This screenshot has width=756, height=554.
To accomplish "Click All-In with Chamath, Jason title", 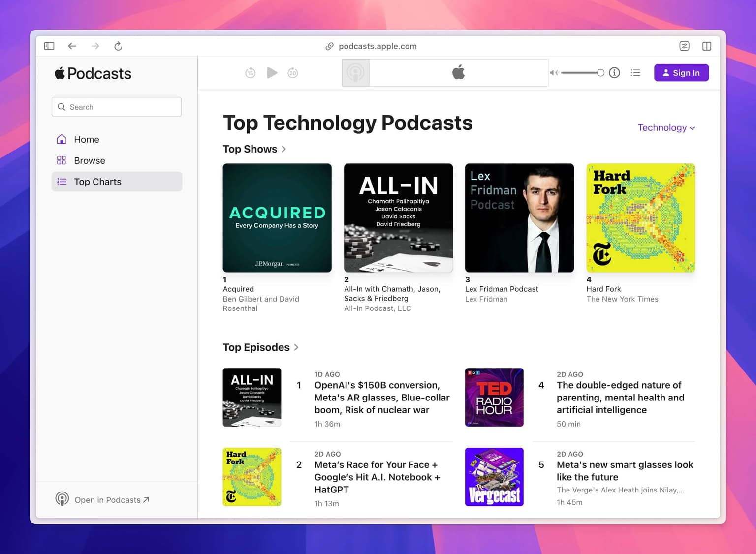I will click(392, 294).
